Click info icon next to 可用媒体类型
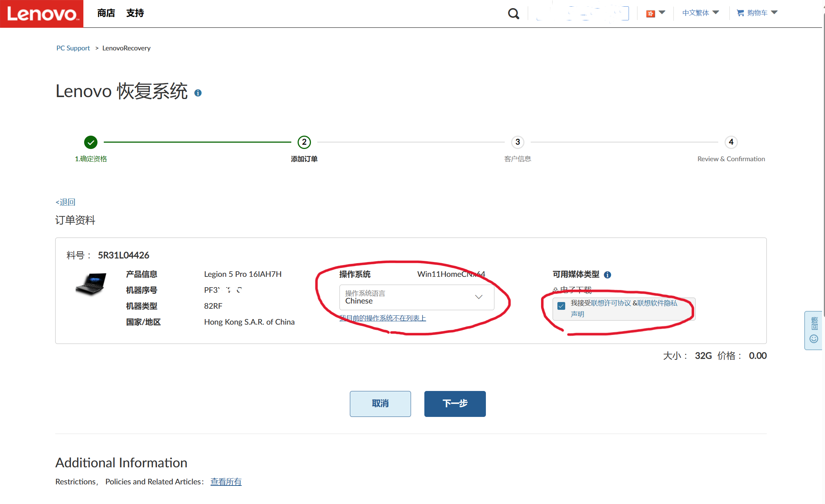The height and width of the screenshot is (504, 825). [x=607, y=275]
